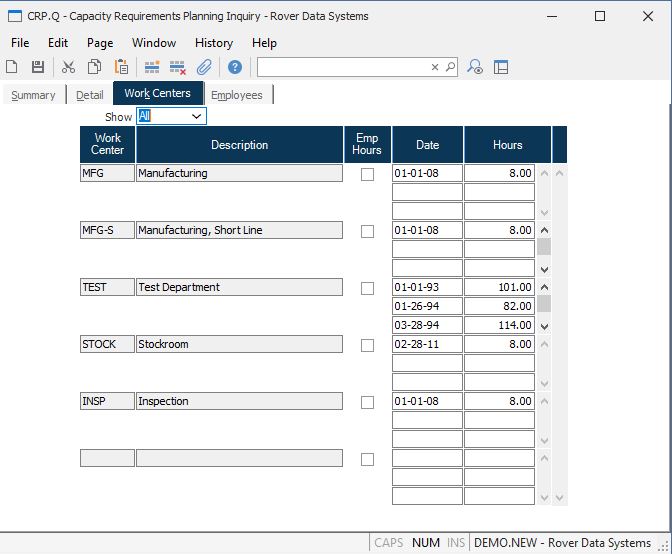Switch to the Employees tab
The image size is (672, 554).
[x=237, y=95]
